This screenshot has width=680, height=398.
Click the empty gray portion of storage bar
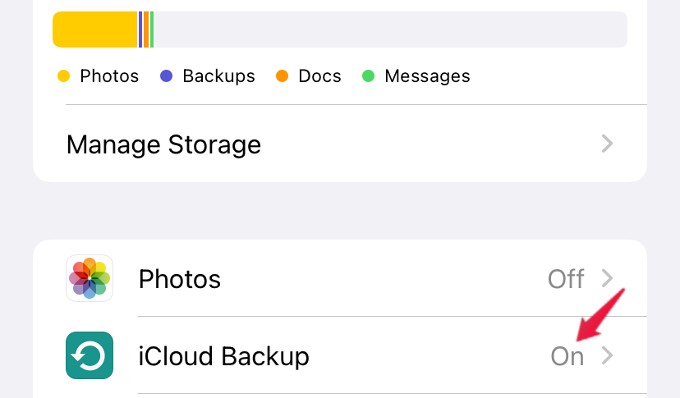click(390, 29)
